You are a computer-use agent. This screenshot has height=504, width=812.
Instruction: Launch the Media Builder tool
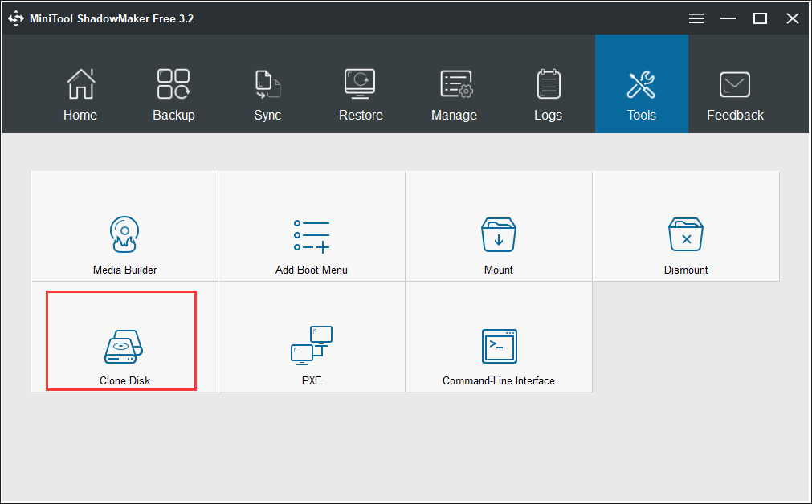click(124, 226)
